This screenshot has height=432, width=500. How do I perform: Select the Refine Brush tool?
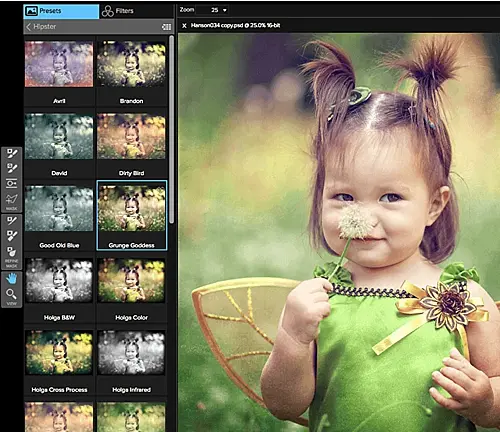(11, 221)
